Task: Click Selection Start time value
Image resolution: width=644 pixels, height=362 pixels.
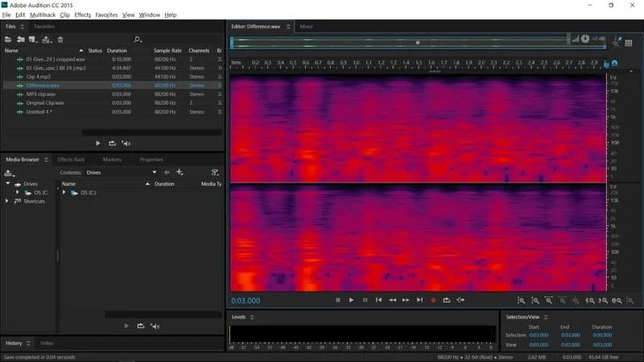Action: pyautogui.click(x=539, y=335)
